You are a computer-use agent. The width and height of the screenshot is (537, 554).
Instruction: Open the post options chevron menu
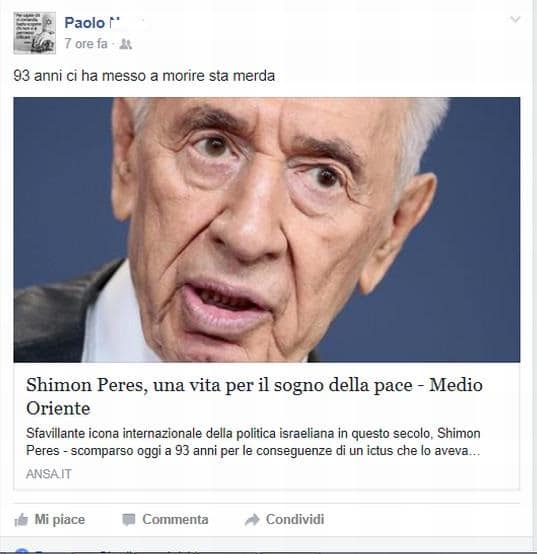515,19
